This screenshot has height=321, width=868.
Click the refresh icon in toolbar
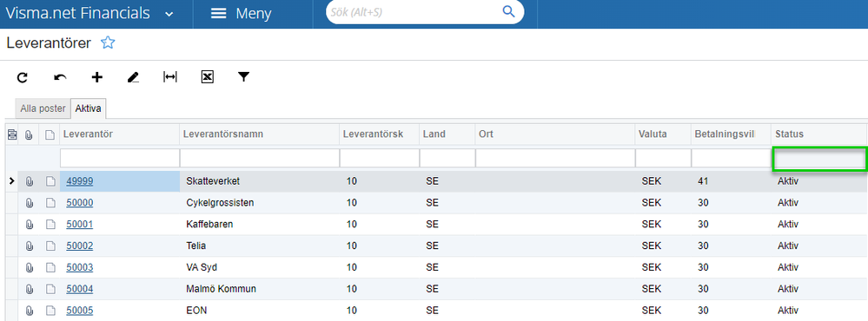(x=22, y=77)
